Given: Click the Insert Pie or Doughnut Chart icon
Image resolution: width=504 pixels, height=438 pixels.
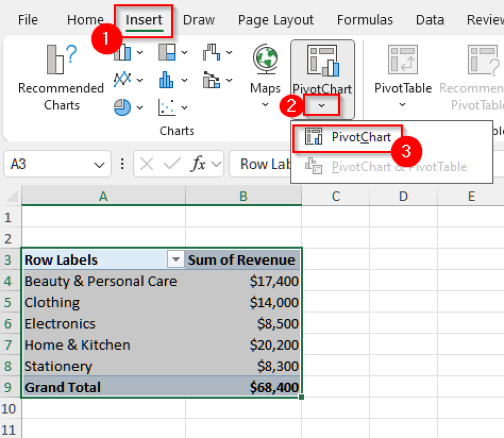Looking at the screenshot, I should point(122,107).
